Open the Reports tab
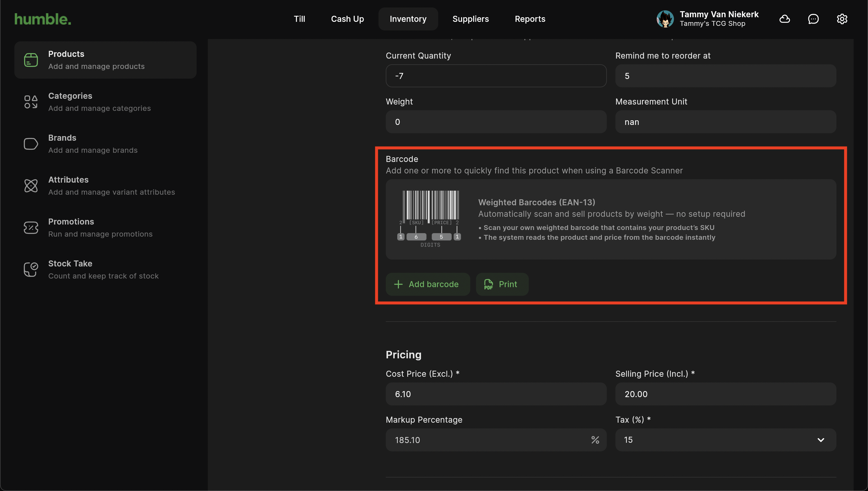868x491 pixels. pyautogui.click(x=530, y=19)
